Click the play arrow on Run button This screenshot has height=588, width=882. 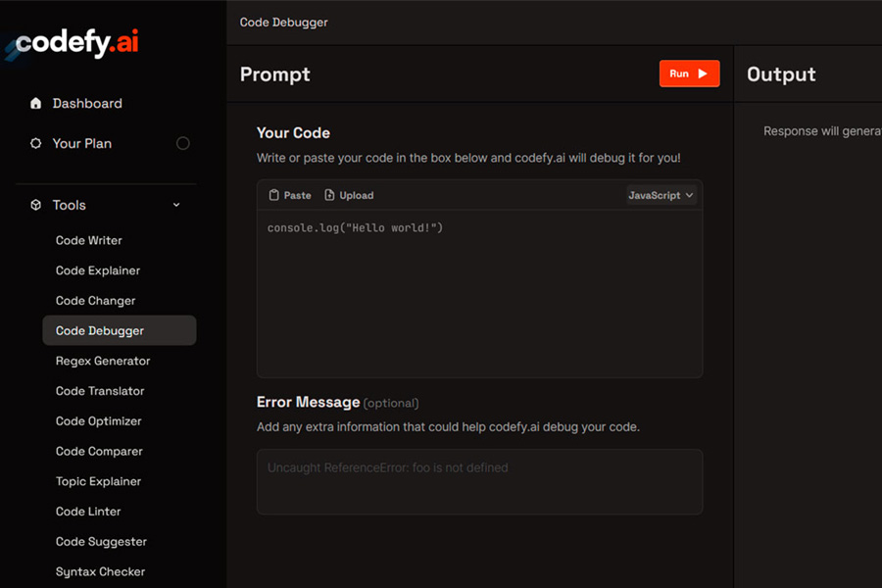[x=703, y=73]
